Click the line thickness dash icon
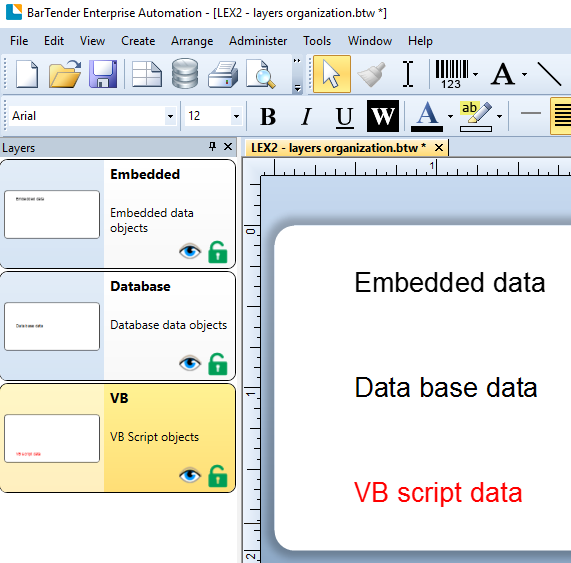Viewport: 571px width, 563px height. [x=531, y=113]
